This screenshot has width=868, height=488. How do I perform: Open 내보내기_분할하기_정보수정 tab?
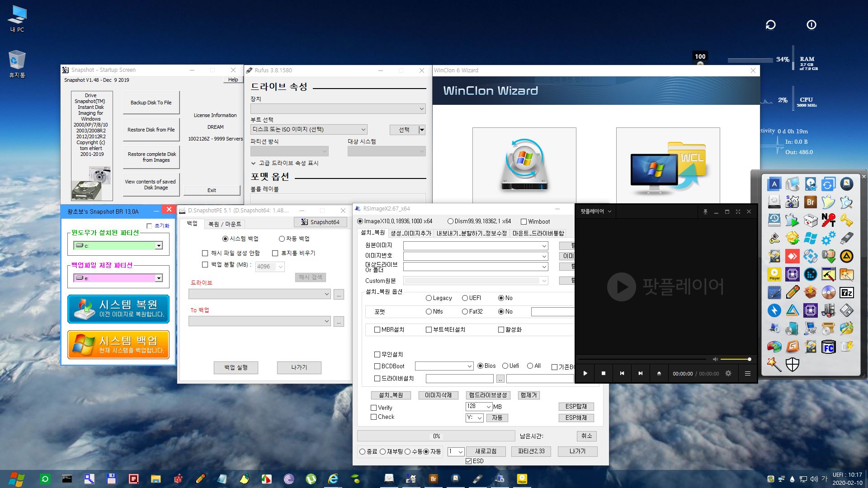coord(472,233)
